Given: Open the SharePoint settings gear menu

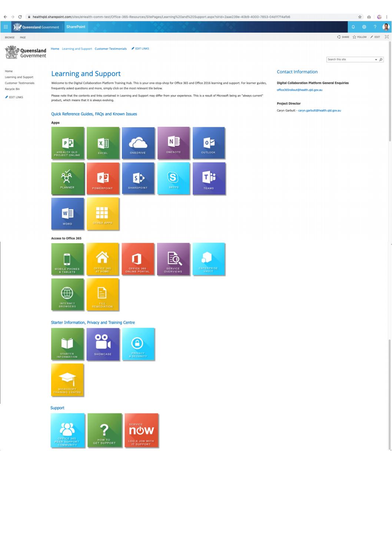Looking at the screenshot, I should (364, 27).
